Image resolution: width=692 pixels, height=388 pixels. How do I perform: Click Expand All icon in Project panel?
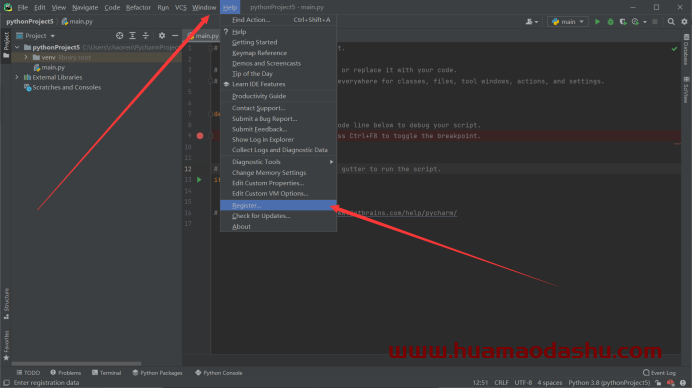tap(132, 35)
